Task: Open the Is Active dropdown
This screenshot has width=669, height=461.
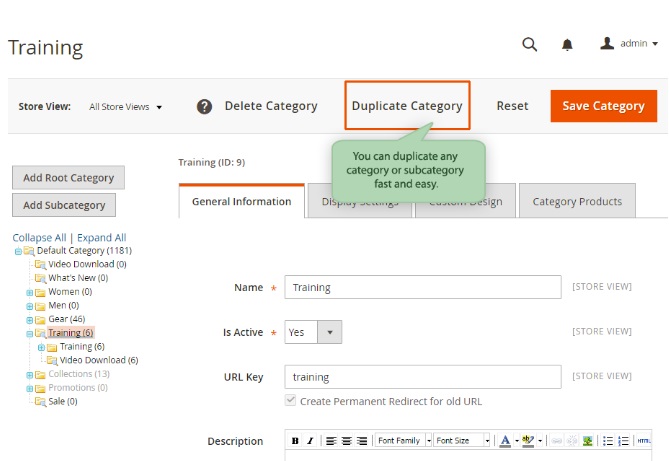Action: (330, 332)
